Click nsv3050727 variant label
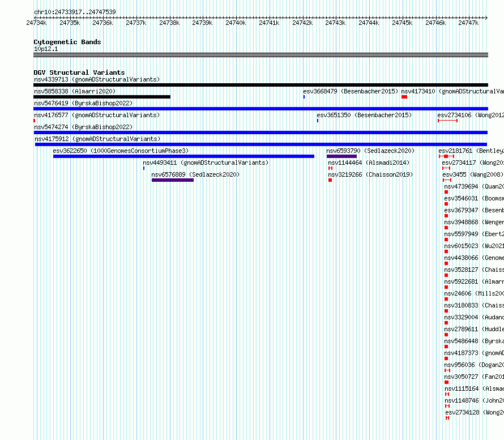 pos(474,377)
